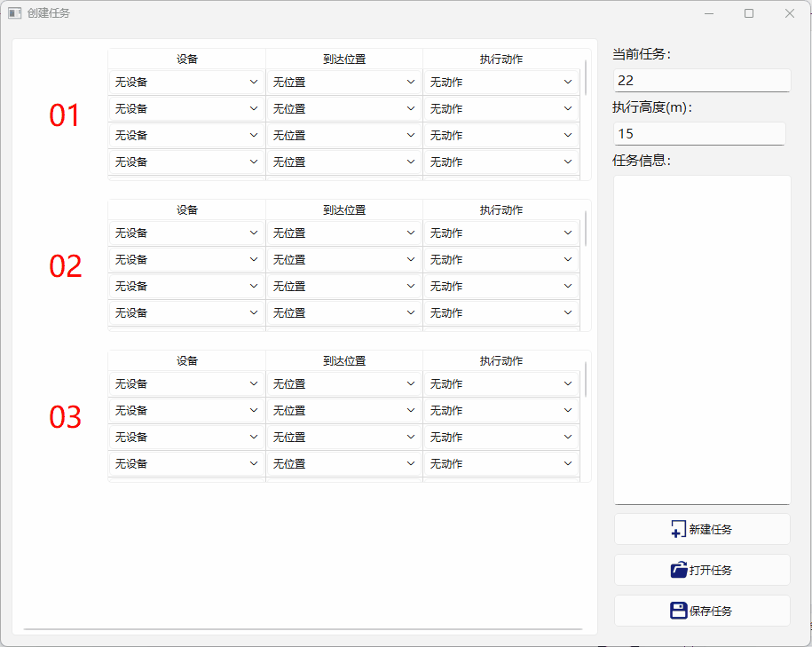Click the 执行动作 column header in group 01
812x647 pixels.
[501, 59]
